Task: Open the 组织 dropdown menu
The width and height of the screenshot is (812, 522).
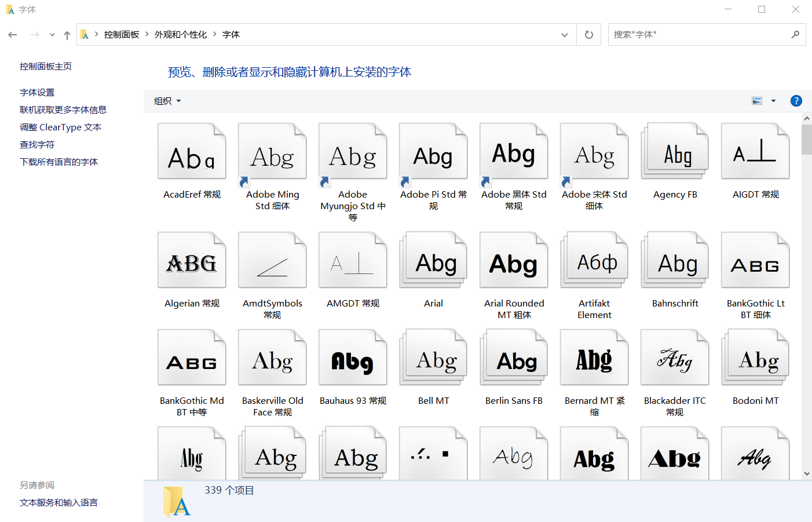Action: (x=167, y=101)
